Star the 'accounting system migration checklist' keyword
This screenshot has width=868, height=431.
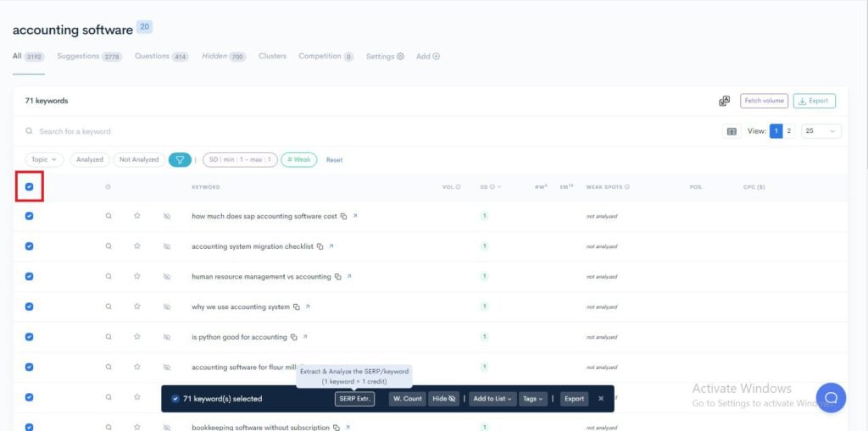(x=136, y=246)
